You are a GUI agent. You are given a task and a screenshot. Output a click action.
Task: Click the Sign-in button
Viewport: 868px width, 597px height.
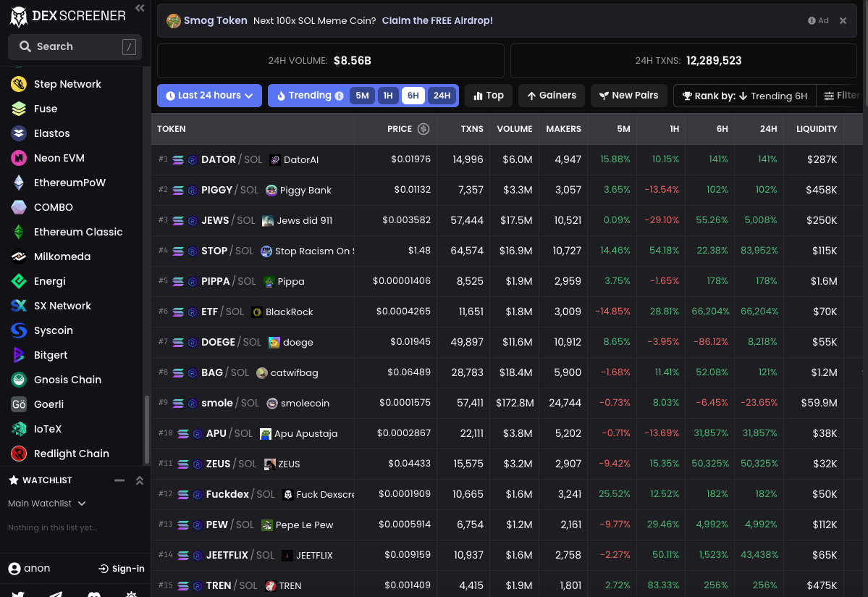click(121, 569)
